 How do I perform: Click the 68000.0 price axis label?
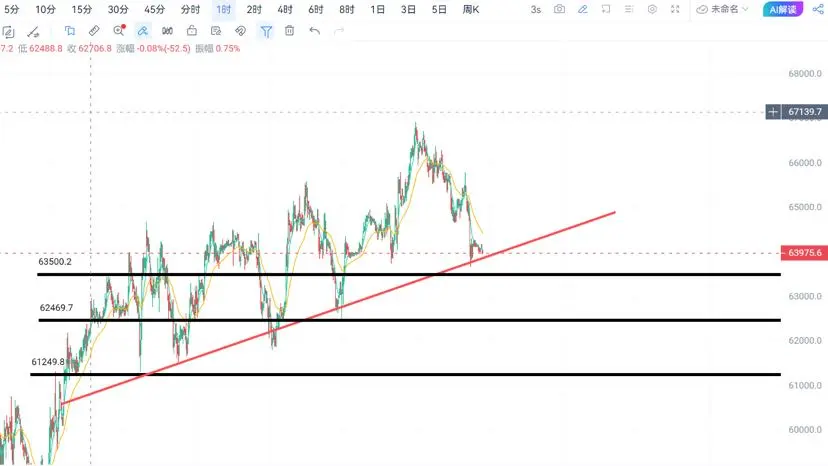tap(805, 73)
